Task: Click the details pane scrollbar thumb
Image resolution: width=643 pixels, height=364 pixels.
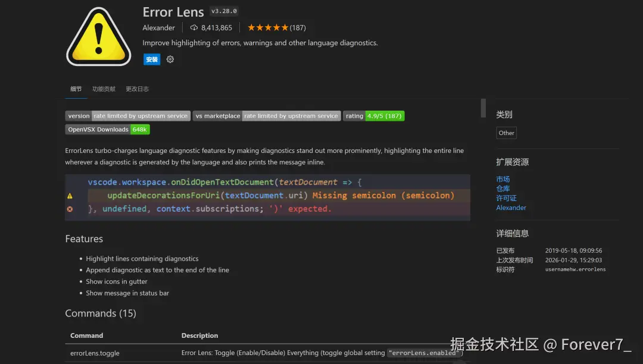Action: [483, 108]
